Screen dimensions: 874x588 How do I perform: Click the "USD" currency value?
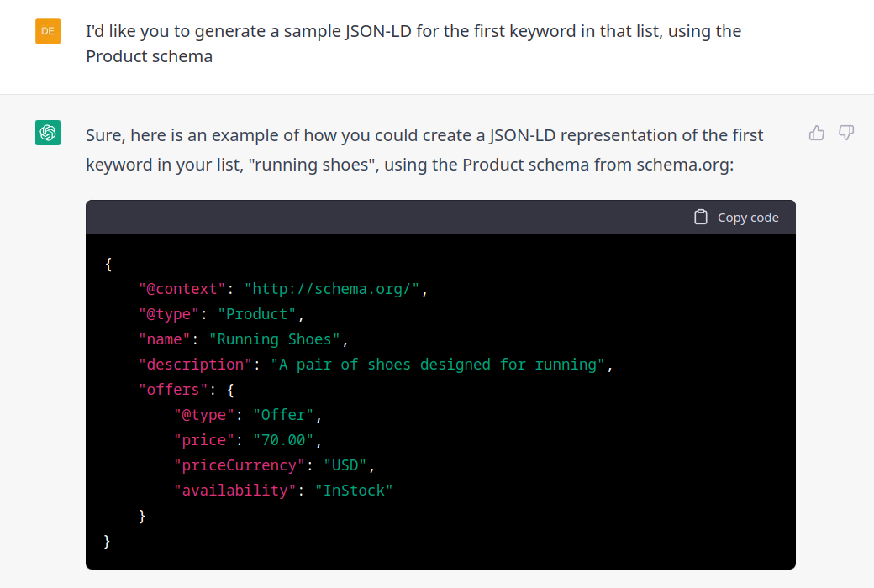click(x=345, y=465)
